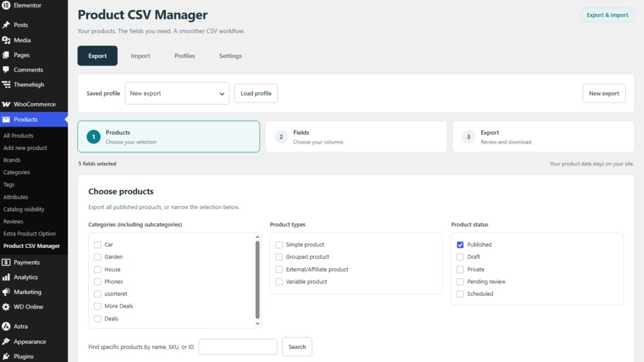Select the Draft status checkbox

(460, 257)
